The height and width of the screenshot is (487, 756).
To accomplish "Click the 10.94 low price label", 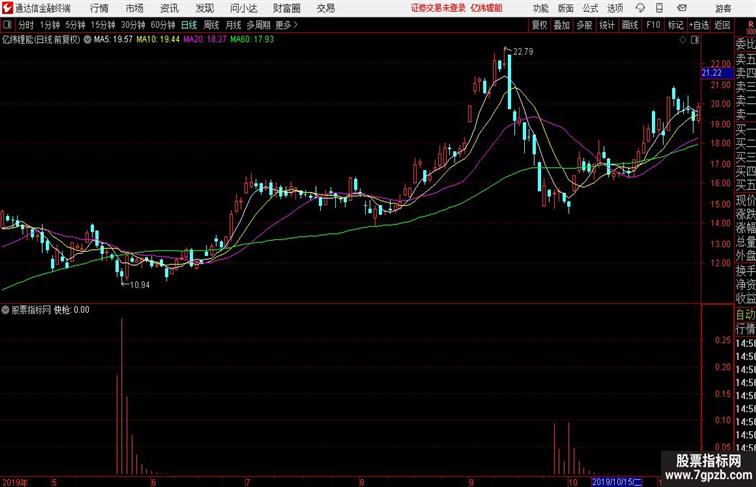I will [x=140, y=285].
